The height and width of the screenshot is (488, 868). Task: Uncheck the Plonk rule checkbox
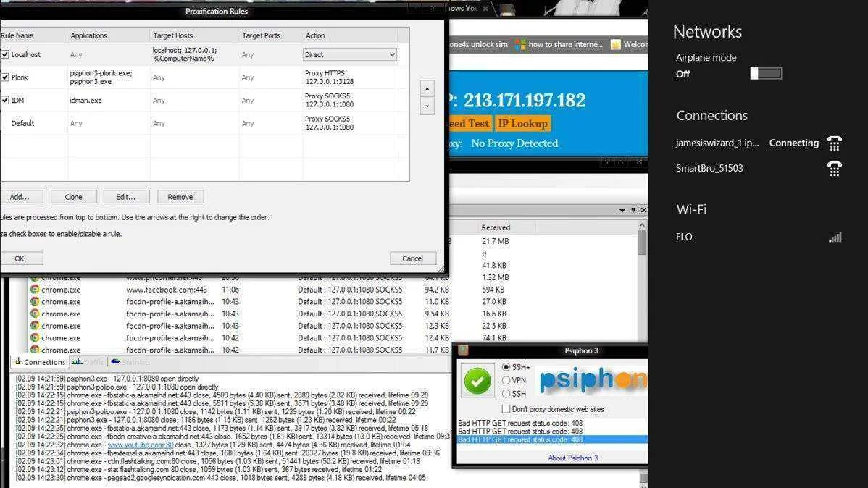point(5,77)
